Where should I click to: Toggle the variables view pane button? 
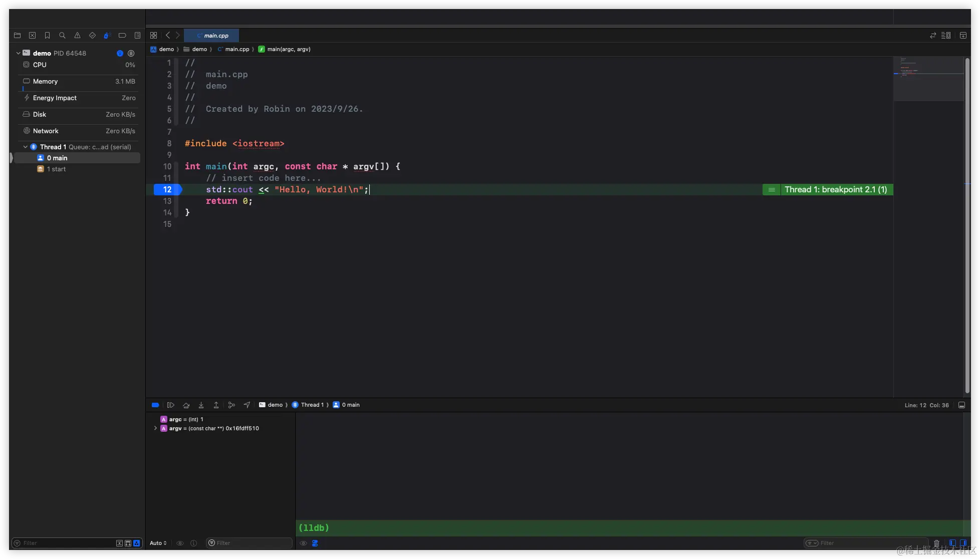(952, 543)
